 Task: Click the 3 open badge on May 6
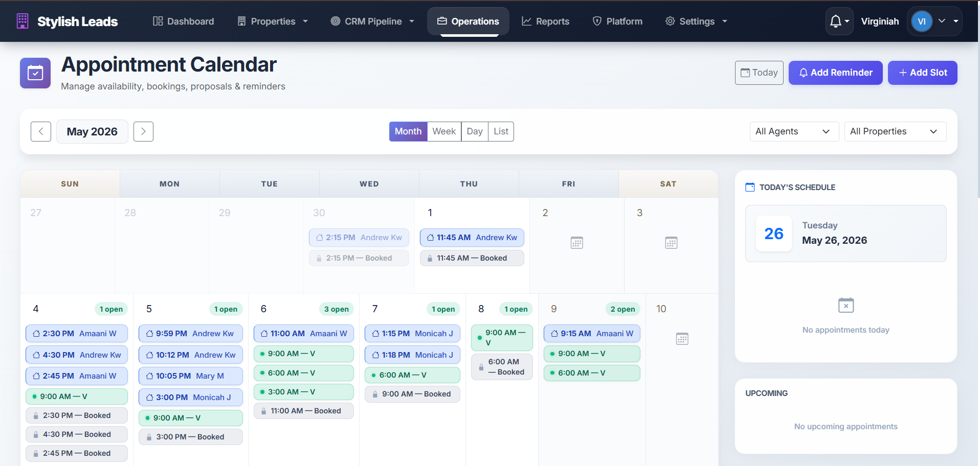[x=337, y=309]
